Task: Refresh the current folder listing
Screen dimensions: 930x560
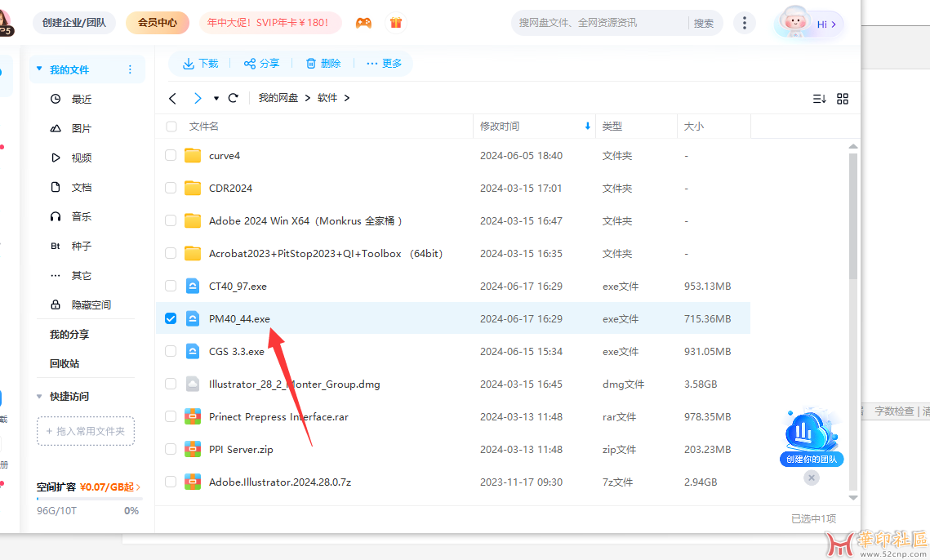Action: pos(233,98)
